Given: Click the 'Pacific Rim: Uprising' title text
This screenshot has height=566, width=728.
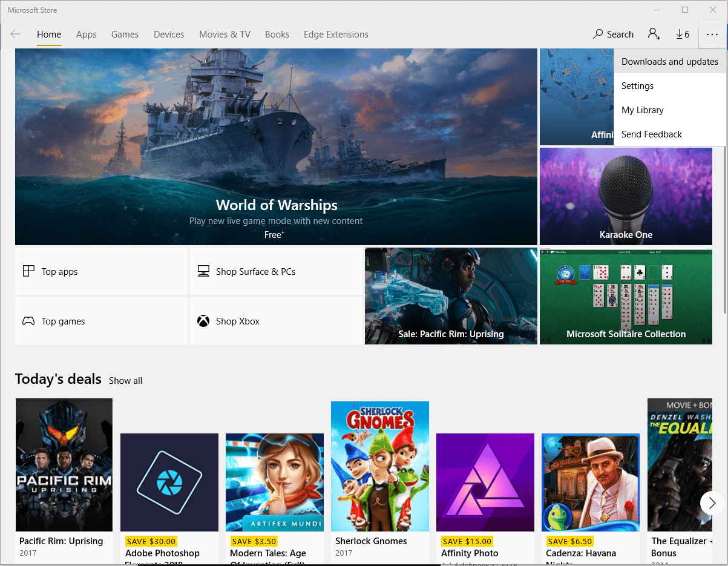Looking at the screenshot, I should 61,541.
